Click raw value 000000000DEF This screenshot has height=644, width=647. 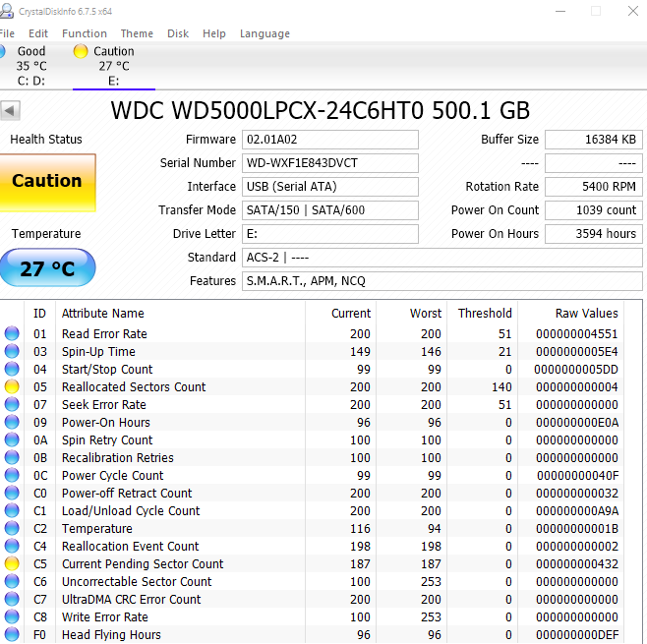pos(577,635)
